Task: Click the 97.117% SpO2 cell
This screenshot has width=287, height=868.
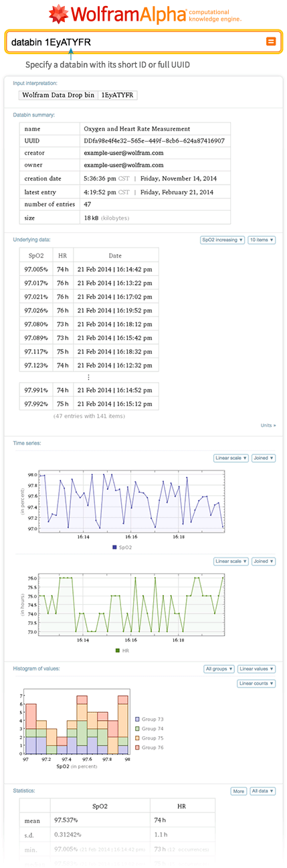Action: click(36, 351)
